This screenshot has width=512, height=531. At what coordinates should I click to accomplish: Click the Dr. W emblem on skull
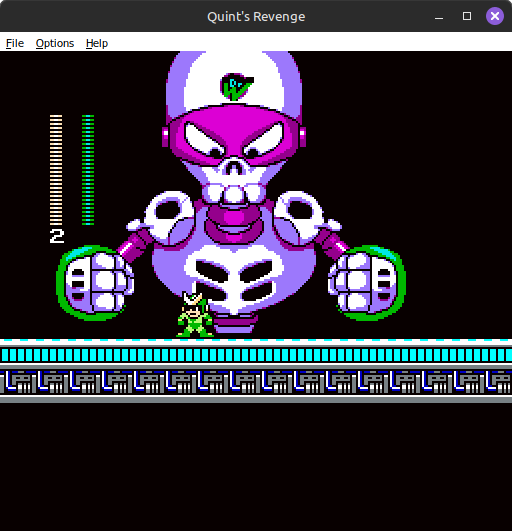click(x=237, y=87)
